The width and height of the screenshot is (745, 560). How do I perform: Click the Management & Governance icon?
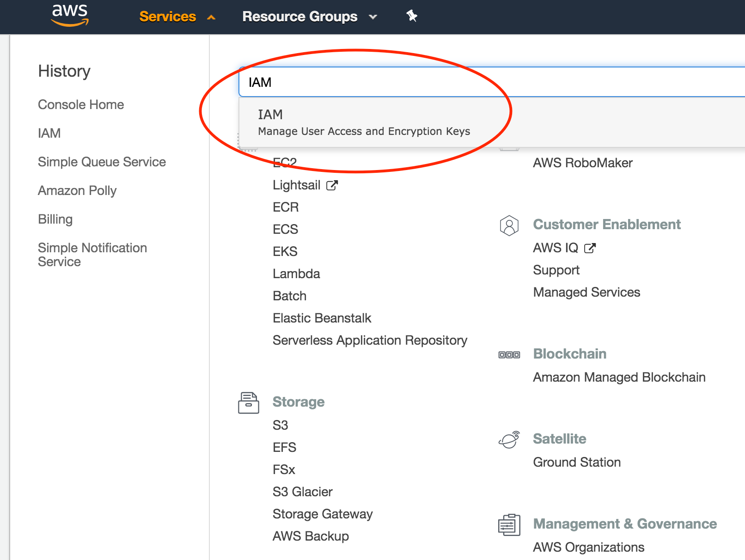[x=509, y=525]
